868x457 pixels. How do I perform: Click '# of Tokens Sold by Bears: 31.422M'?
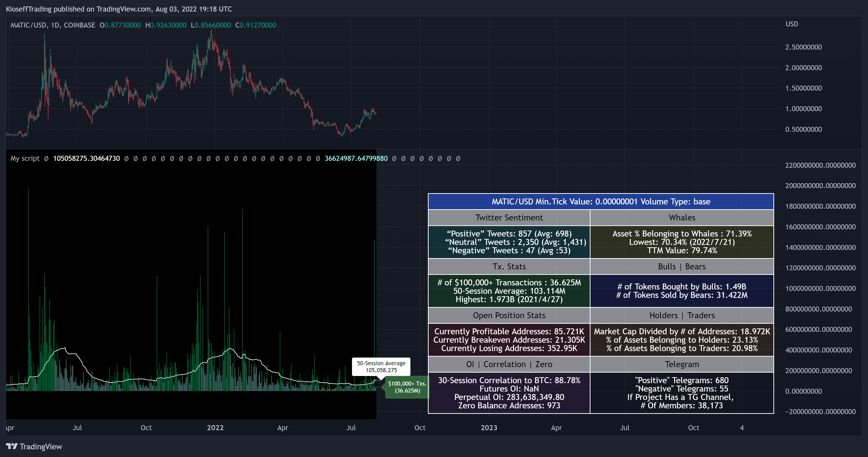682,295
